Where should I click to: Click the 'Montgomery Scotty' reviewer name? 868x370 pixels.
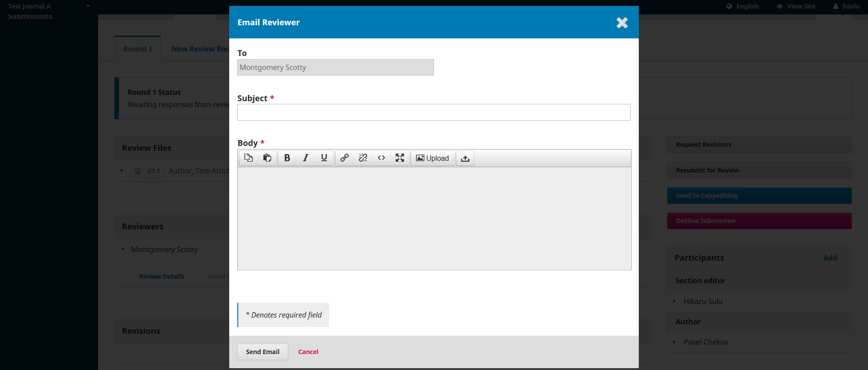(x=164, y=249)
